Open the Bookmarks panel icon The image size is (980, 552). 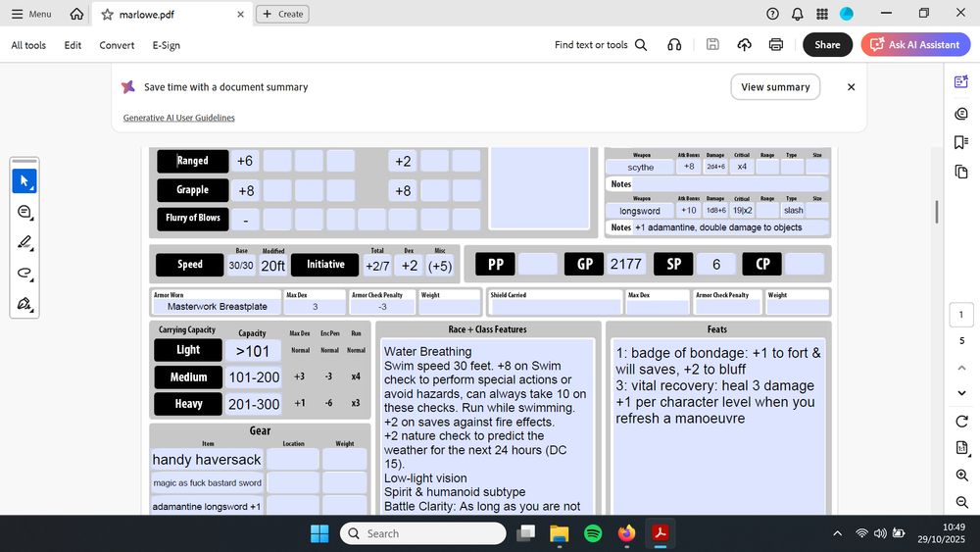(x=961, y=142)
